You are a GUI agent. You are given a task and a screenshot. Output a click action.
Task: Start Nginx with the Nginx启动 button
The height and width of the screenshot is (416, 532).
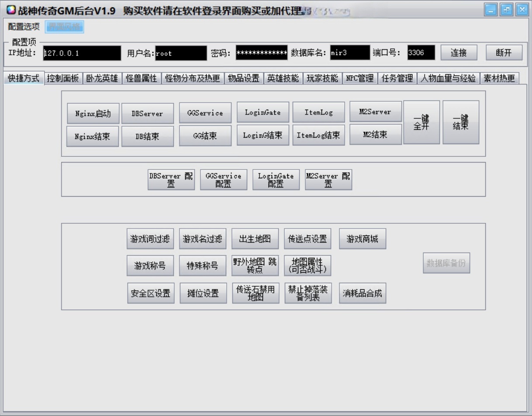[x=92, y=112]
